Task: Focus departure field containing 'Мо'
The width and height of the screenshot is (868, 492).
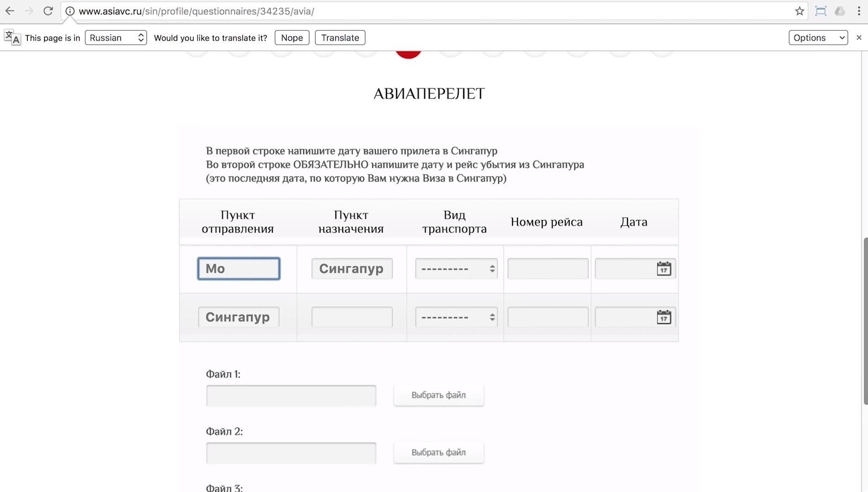Action: point(239,268)
